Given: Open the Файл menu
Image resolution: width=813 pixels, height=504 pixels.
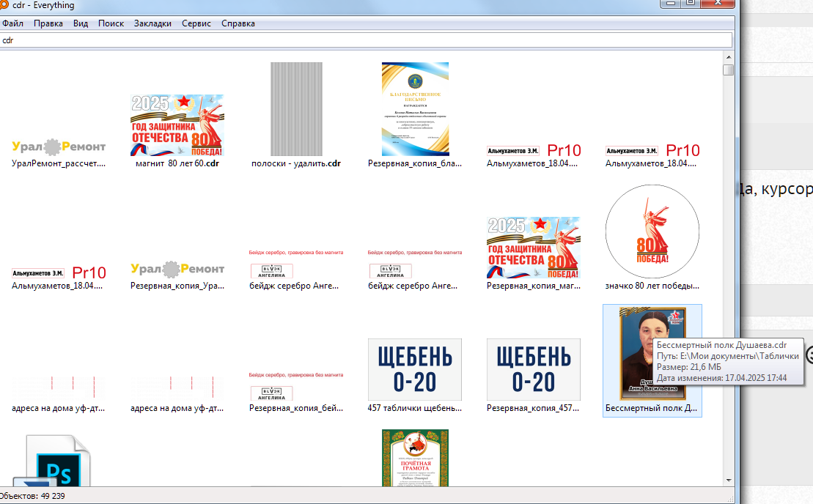Looking at the screenshot, I should [x=12, y=23].
